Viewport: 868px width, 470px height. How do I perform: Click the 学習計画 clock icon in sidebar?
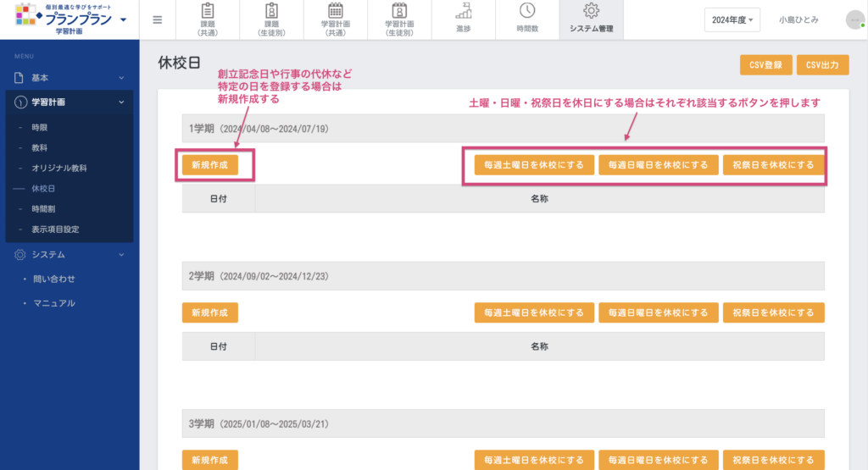coord(20,102)
